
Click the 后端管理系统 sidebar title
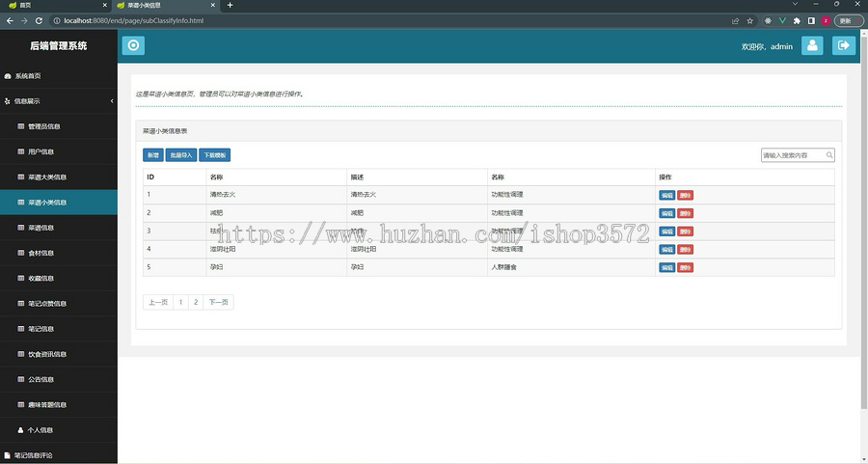click(x=59, y=46)
